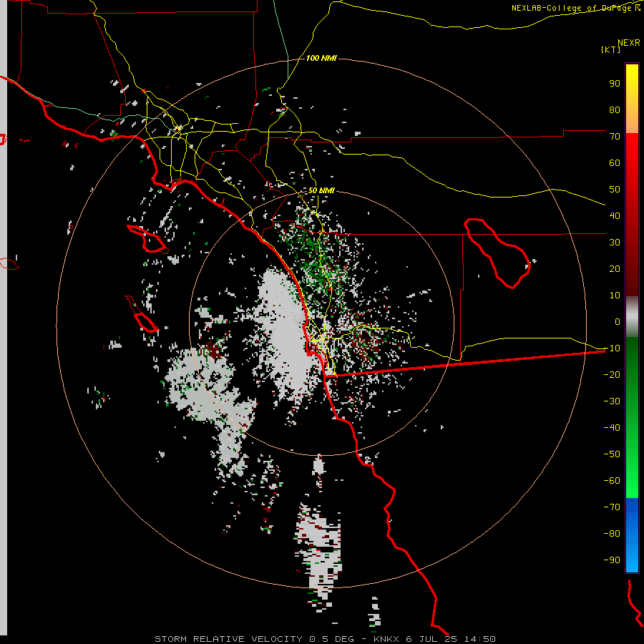
Task: Click the 0 knot label on the color scale
Action: [x=618, y=321]
